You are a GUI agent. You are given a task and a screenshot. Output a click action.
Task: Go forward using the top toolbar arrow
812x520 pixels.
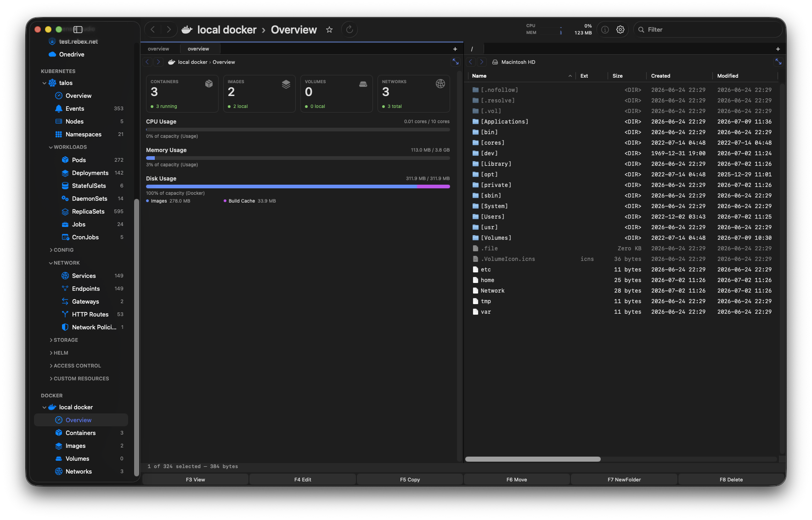pyautogui.click(x=169, y=29)
